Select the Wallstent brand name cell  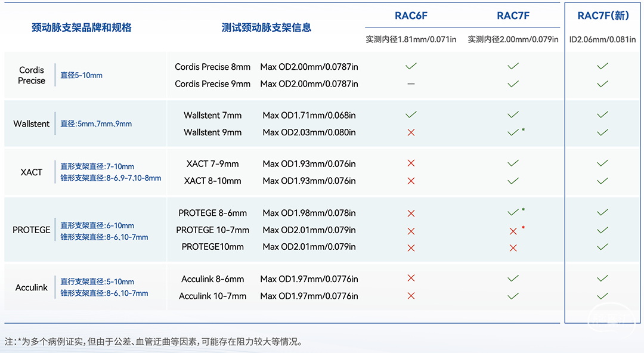pos(31,123)
